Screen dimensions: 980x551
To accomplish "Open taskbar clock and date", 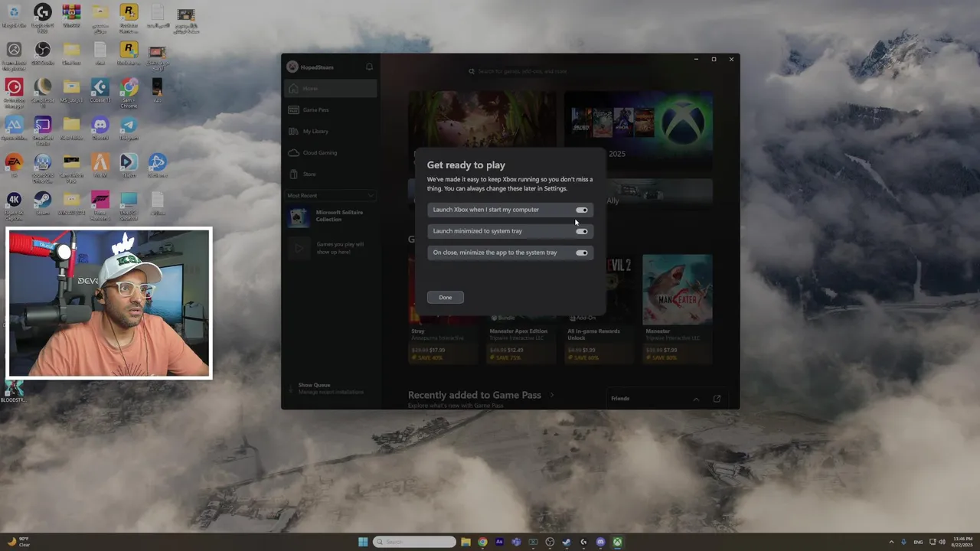I will tap(962, 542).
